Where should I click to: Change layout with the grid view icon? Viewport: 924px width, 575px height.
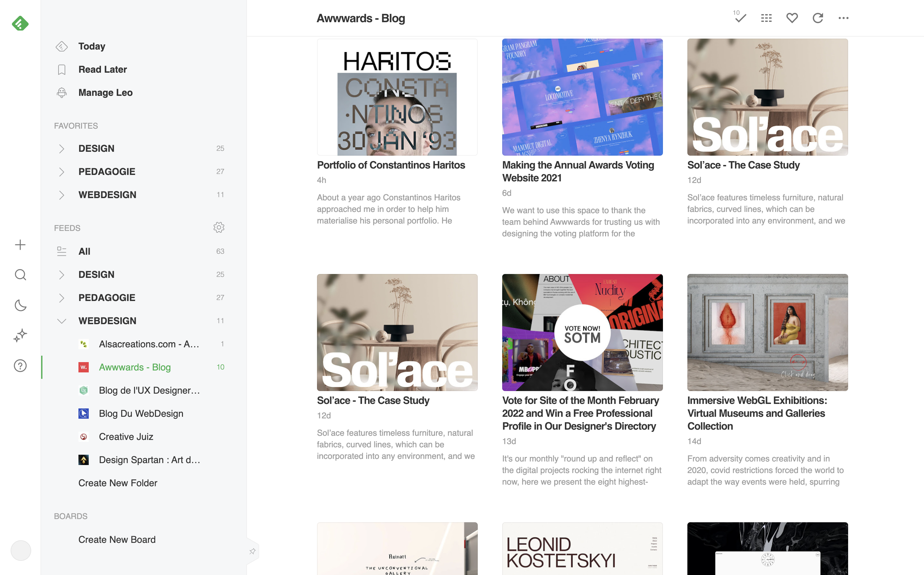point(766,18)
